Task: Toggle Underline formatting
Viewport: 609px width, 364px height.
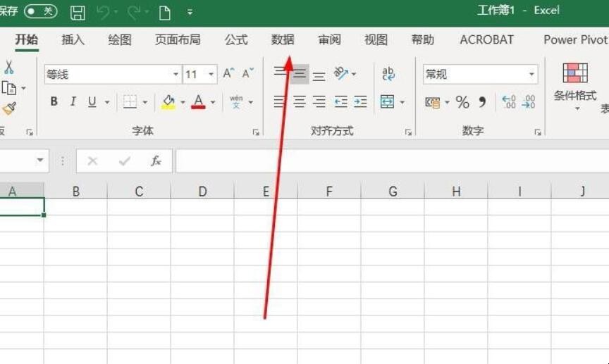Action: click(92, 101)
